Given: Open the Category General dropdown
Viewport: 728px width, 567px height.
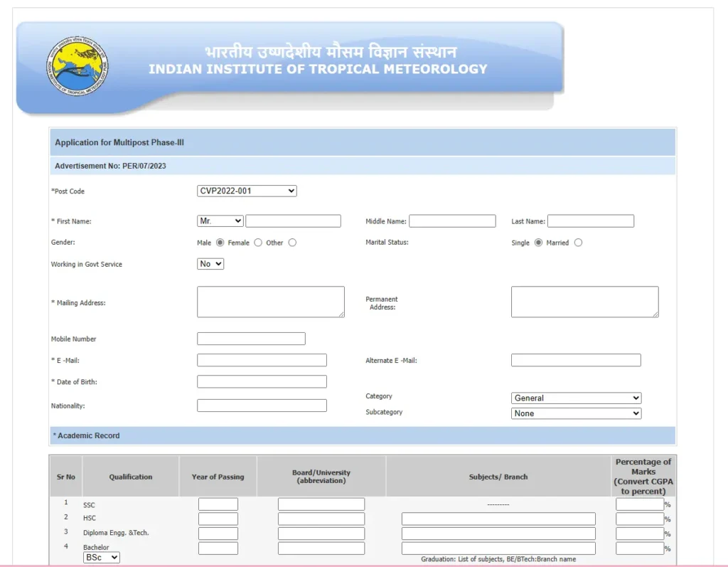Looking at the screenshot, I should coord(576,398).
